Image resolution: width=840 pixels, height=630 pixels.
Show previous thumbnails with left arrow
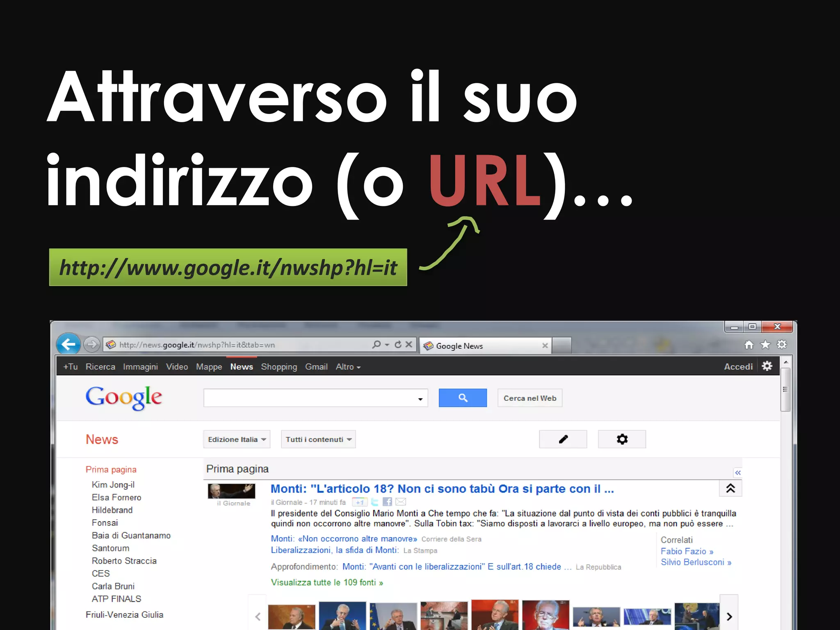click(x=258, y=616)
